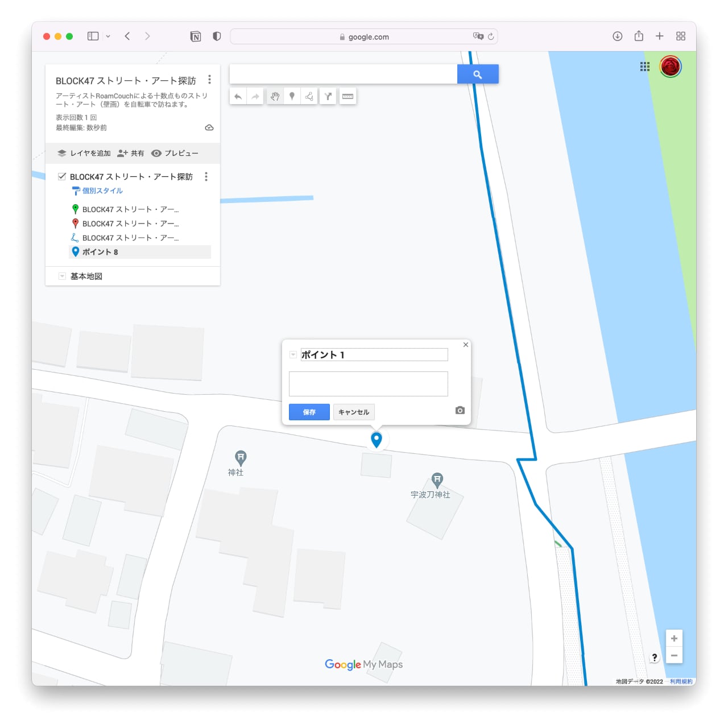
Task: Click the ポイント 1 title input field
Action: tap(374, 355)
